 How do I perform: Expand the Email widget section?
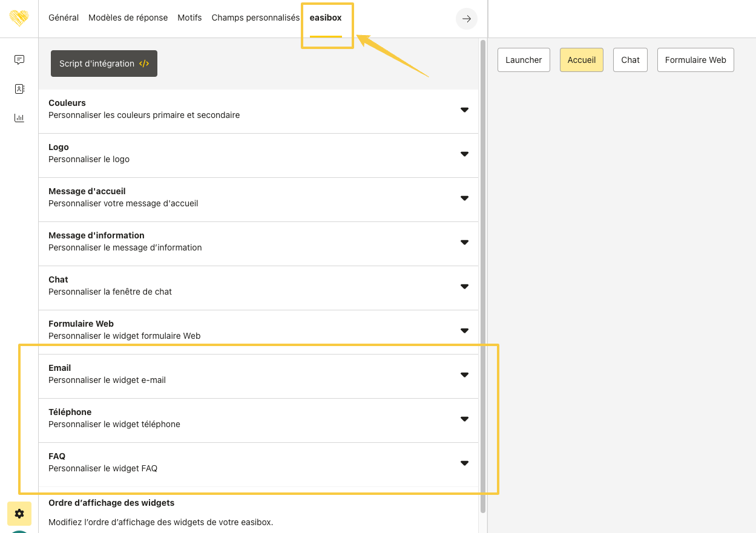[464, 374]
